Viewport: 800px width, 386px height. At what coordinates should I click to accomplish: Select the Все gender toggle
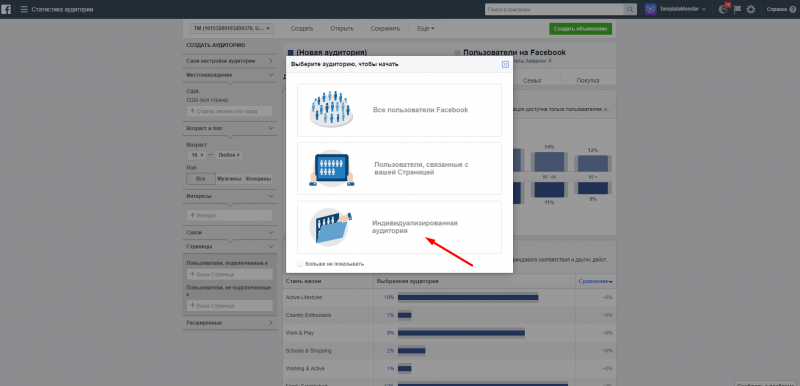[x=201, y=179]
